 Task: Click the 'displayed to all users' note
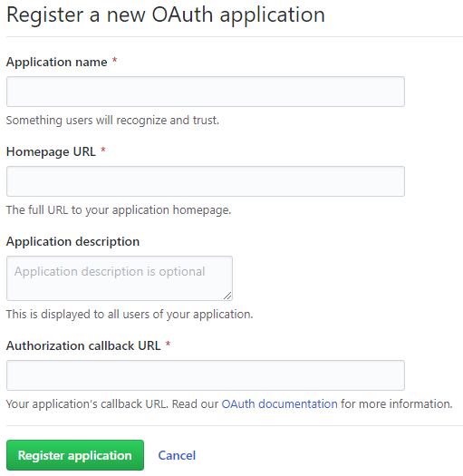point(130,315)
